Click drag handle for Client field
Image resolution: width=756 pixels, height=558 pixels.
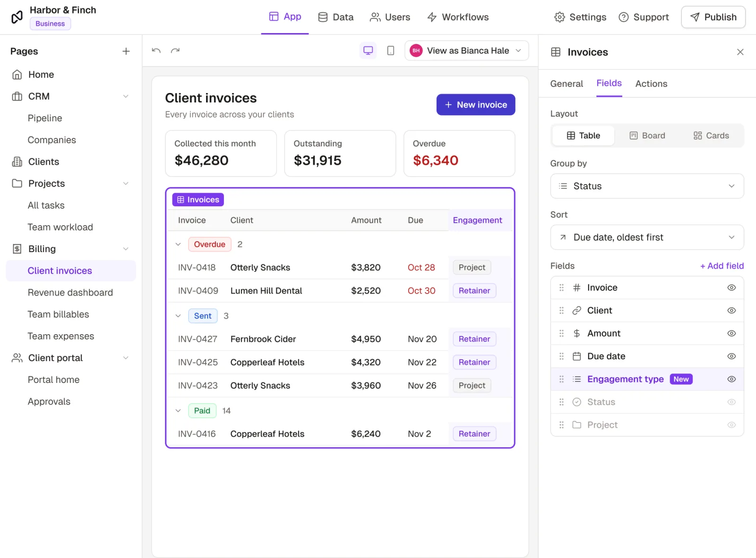pyautogui.click(x=562, y=311)
